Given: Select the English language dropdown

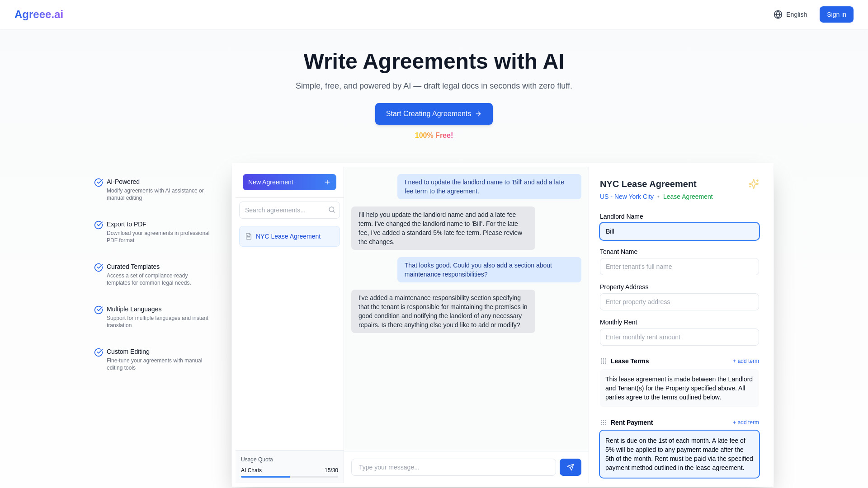Looking at the screenshot, I should 790,14.
